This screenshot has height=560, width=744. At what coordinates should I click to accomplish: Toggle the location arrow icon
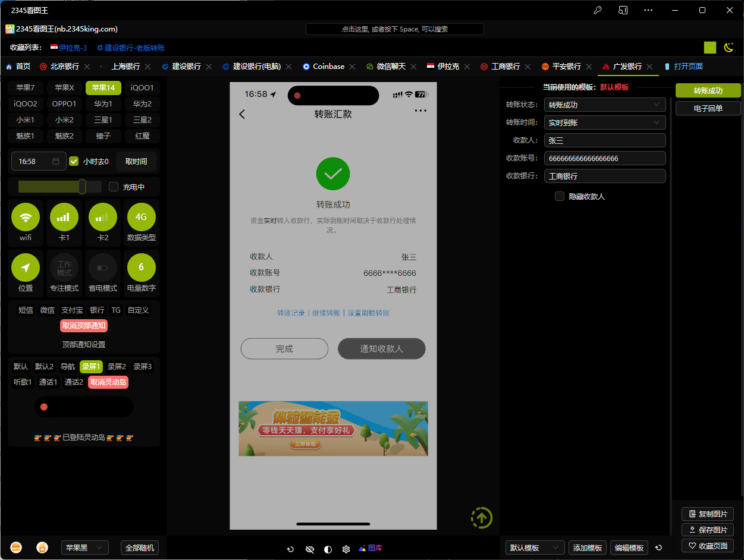coord(26,268)
